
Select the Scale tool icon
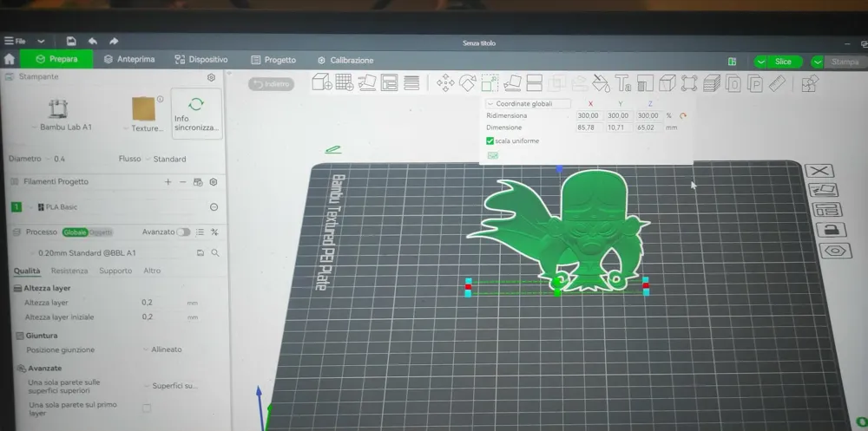pyautogui.click(x=490, y=83)
